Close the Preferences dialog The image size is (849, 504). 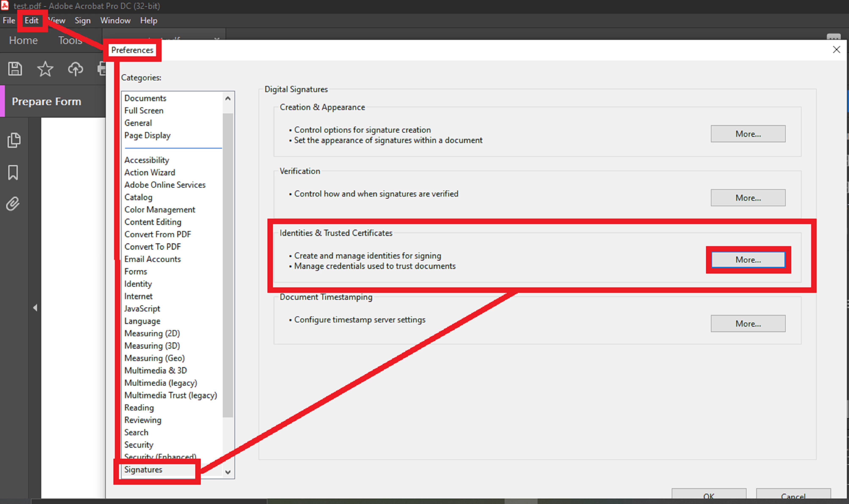pos(836,50)
